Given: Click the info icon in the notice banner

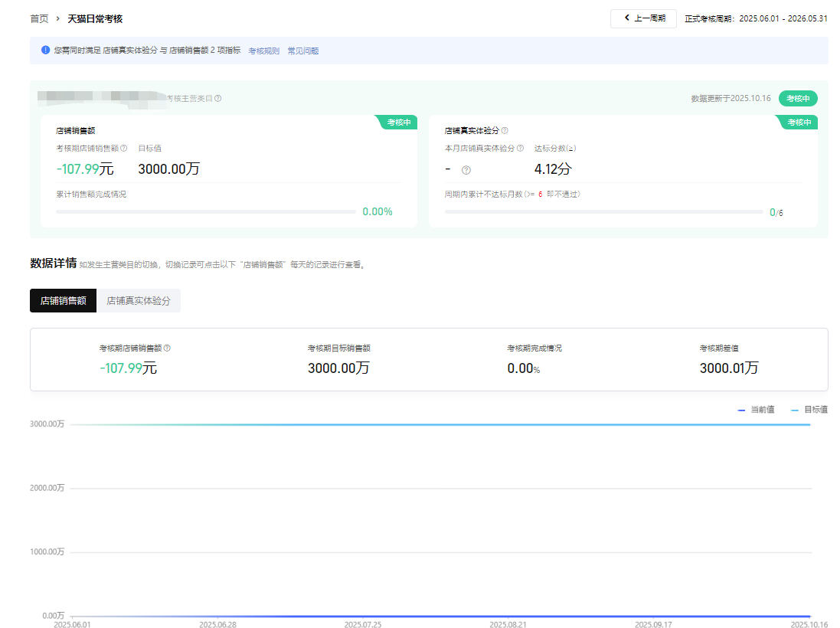Looking at the screenshot, I should [46, 51].
